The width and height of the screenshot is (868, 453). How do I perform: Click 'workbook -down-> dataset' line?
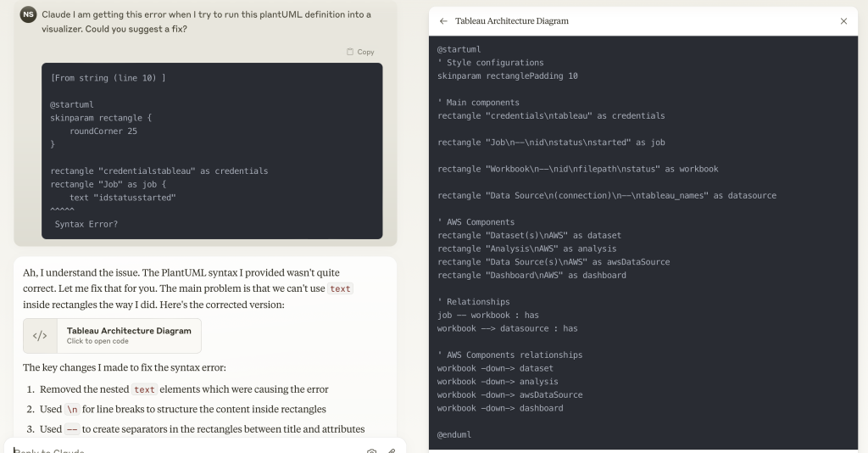[x=495, y=368]
